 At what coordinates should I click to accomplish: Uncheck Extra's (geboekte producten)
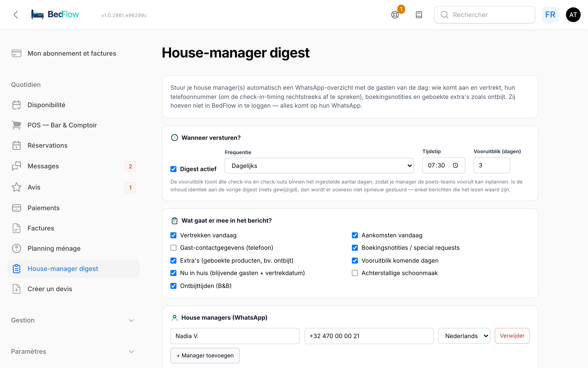173,261
